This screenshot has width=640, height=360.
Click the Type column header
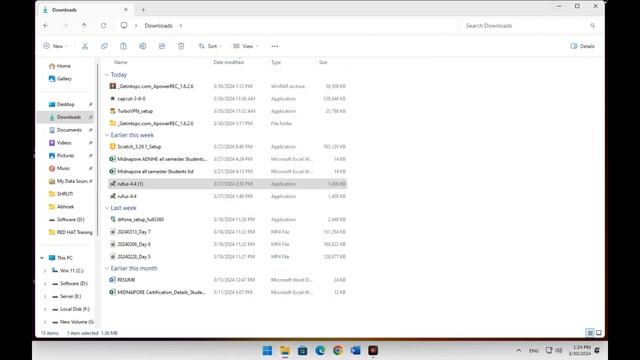(276, 62)
